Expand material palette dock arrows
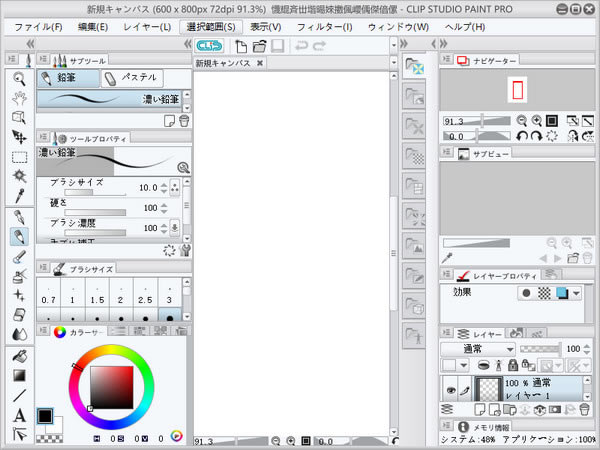Viewport: 600px width, 450px height. coord(404,44)
